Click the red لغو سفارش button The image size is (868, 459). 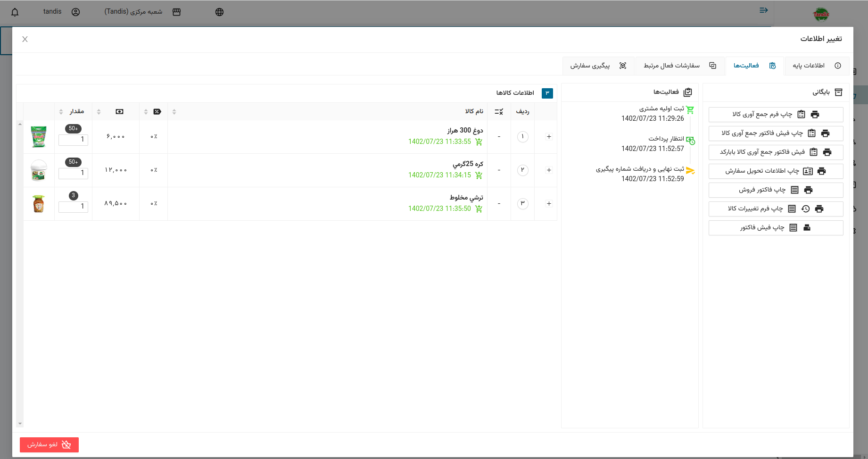click(49, 444)
